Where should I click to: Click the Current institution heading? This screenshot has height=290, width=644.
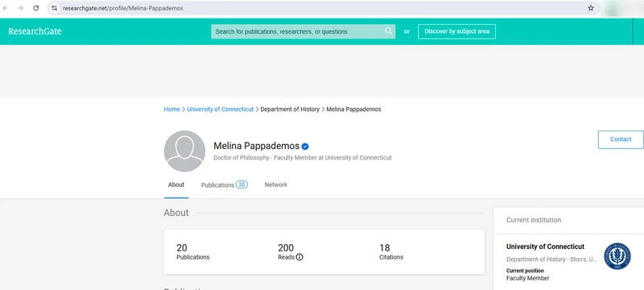pyautogui.click(x=534, y=220)
